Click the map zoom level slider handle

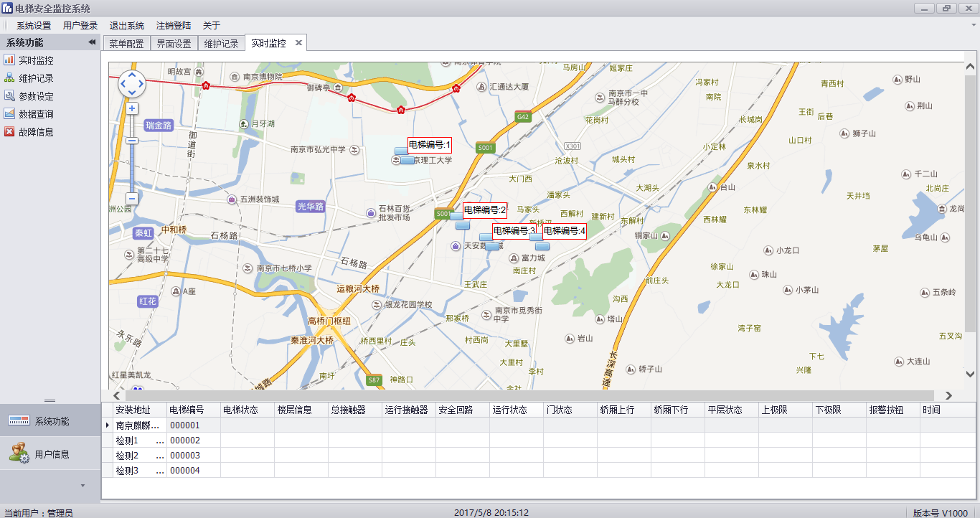[x=132, y=141]
